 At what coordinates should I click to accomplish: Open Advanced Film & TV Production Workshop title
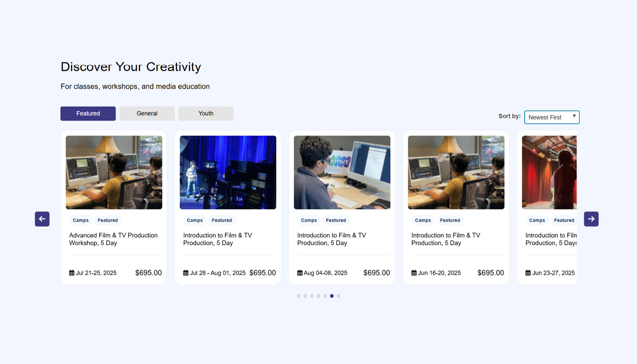113,239
